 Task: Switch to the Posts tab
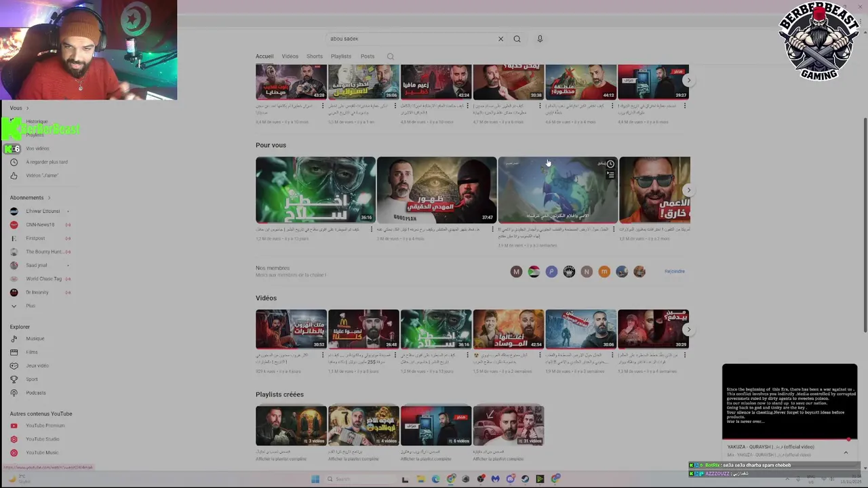coord(368,56)
